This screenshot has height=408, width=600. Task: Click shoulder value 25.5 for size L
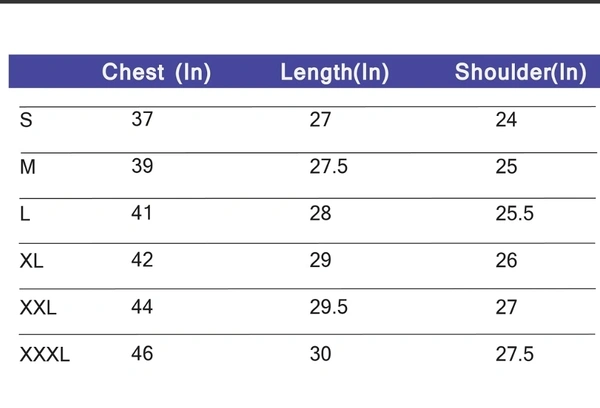pos(514,214)
